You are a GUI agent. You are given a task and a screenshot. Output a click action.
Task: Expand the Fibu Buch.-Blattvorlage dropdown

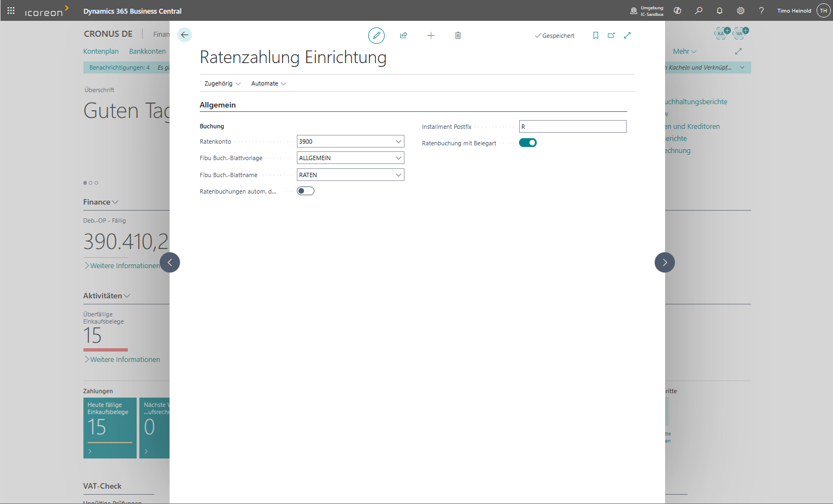[x=398, y=158]
